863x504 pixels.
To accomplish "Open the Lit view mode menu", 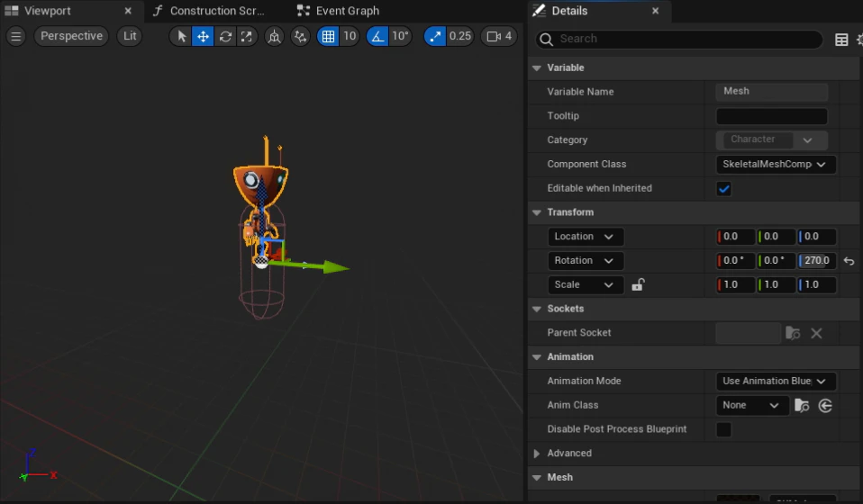I will click(x=130, y=36).
